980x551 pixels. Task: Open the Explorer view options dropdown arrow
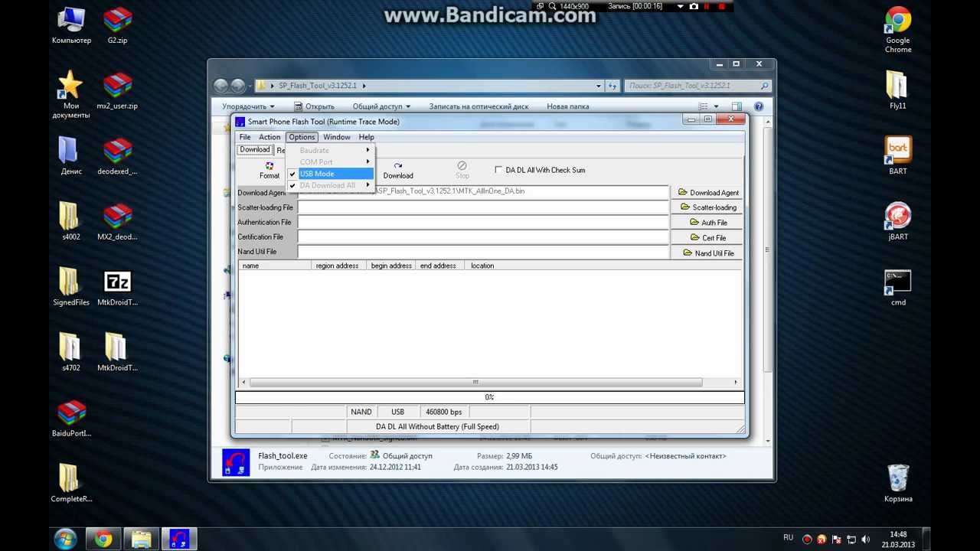click(716, 106)
